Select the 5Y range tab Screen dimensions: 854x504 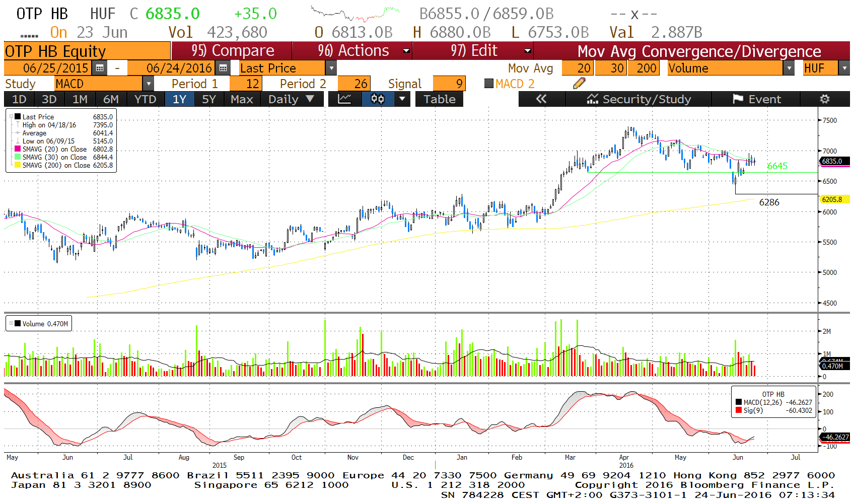coord(209,99)
